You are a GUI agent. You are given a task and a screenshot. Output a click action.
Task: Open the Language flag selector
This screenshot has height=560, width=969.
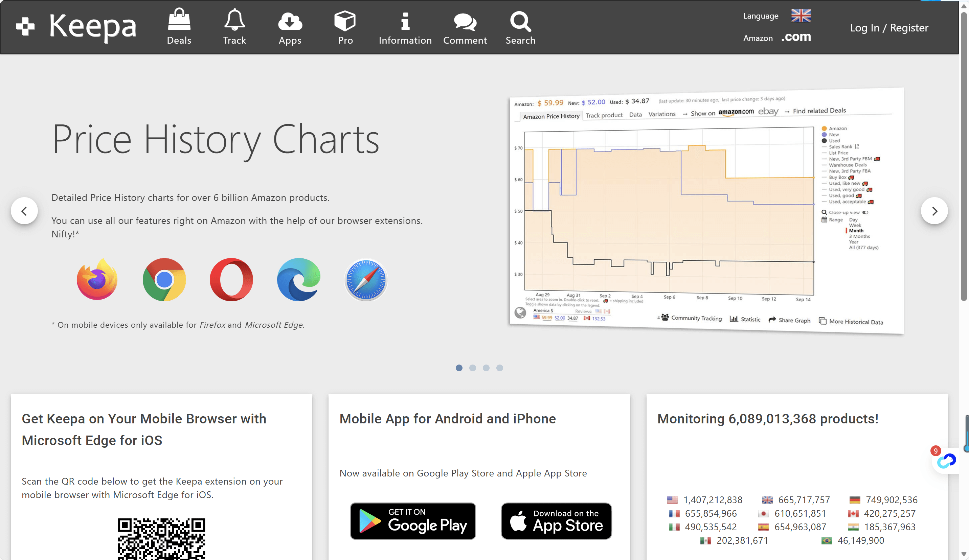click(801, 16)
